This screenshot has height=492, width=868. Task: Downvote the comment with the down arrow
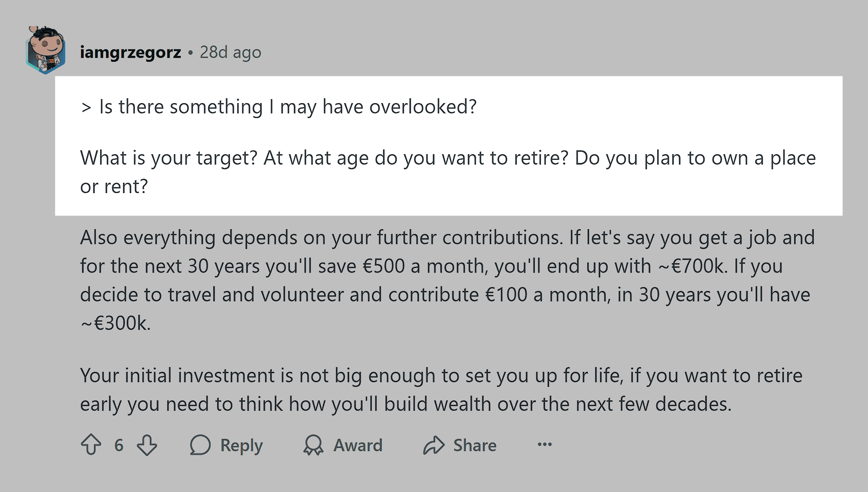147,445
